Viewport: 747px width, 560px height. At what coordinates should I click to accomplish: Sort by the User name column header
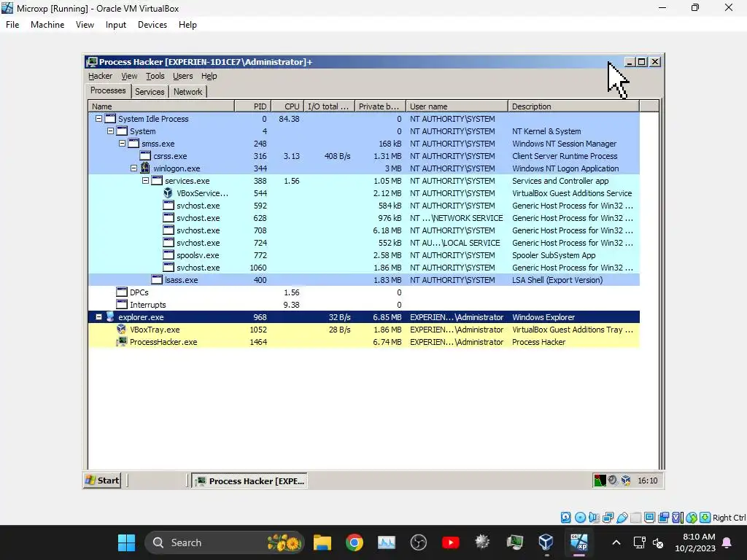(457, 106)
